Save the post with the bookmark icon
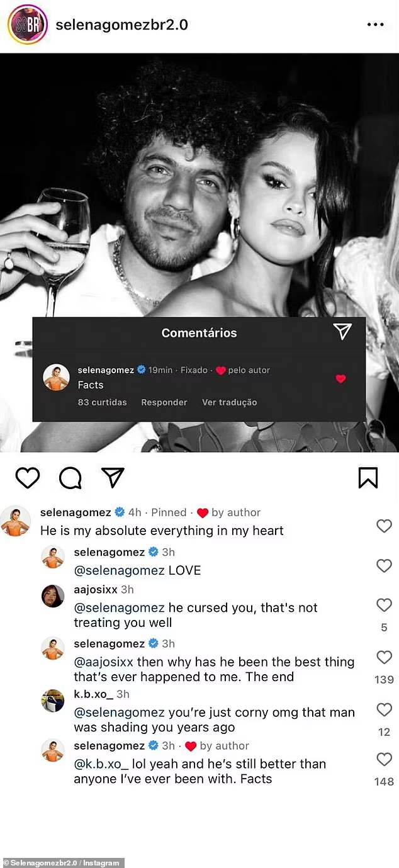Screen dimensions: 399x868 [x=369, y=478]
